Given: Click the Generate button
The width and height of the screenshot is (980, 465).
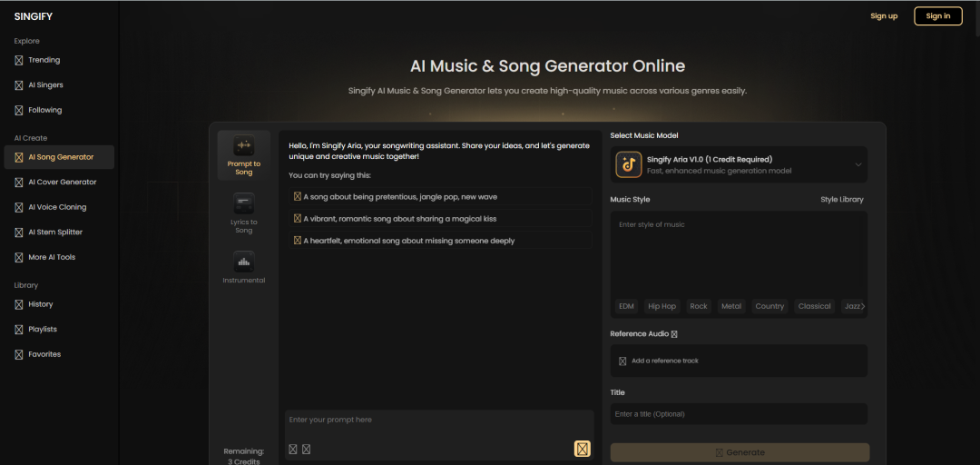Looking at the screenshot, I should [740, 452].
